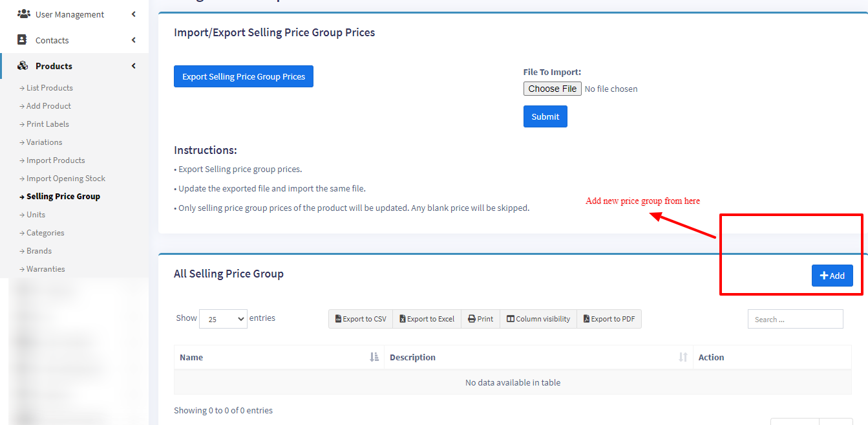Open List Products in the sidebar
This screenshot has height=425, width=868.
pos(49,88)
